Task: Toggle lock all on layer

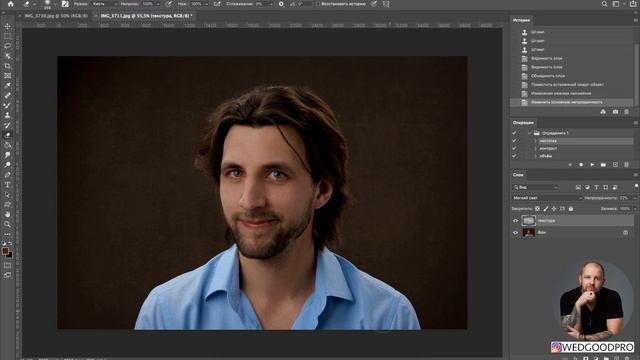Action: (x=571, y=209)
